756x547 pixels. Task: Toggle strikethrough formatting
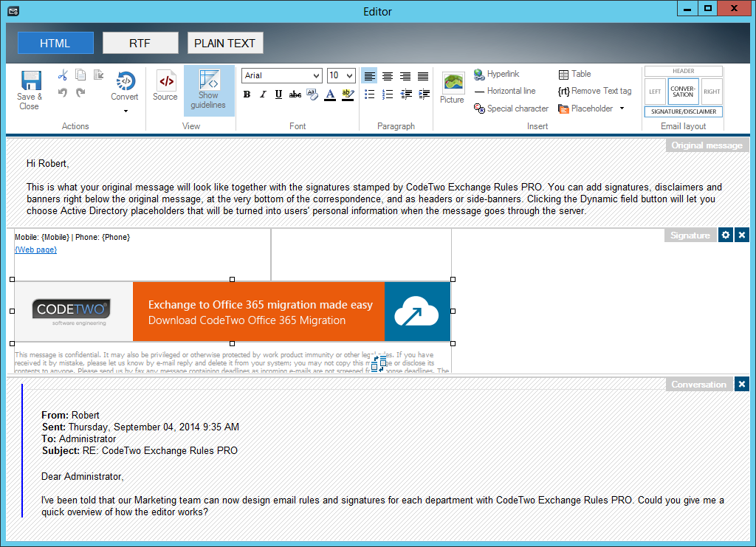point(295,94)
